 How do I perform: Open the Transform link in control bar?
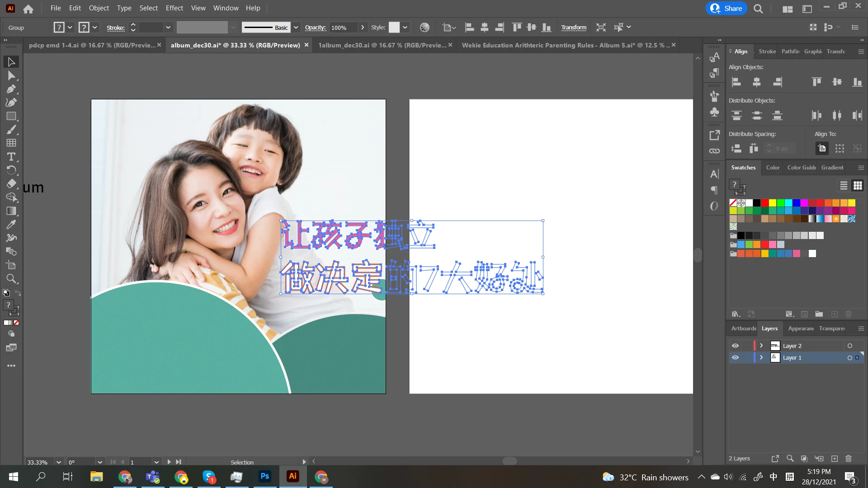point(574,28)
